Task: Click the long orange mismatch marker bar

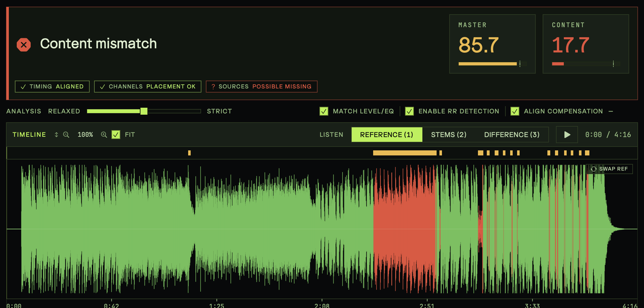Action: coord(405,153)
